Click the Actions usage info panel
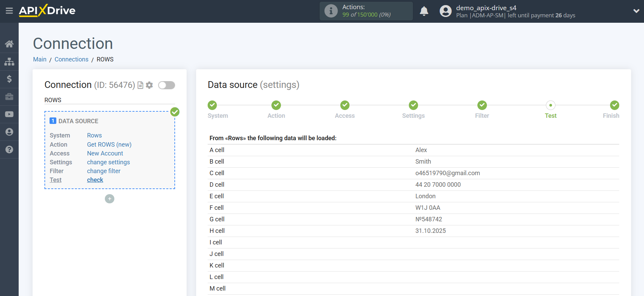This screenshot has width=644, height=296. (x=366, y=11)
